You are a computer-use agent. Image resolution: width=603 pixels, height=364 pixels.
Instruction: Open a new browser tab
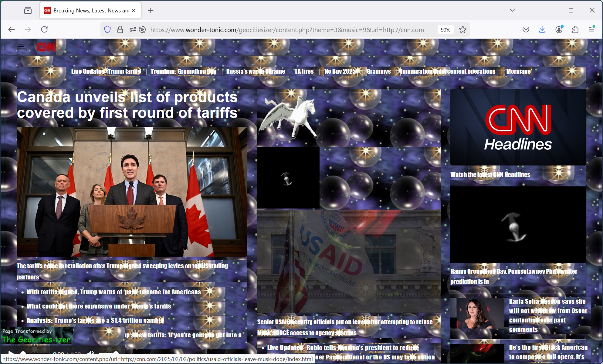[151, 11]
